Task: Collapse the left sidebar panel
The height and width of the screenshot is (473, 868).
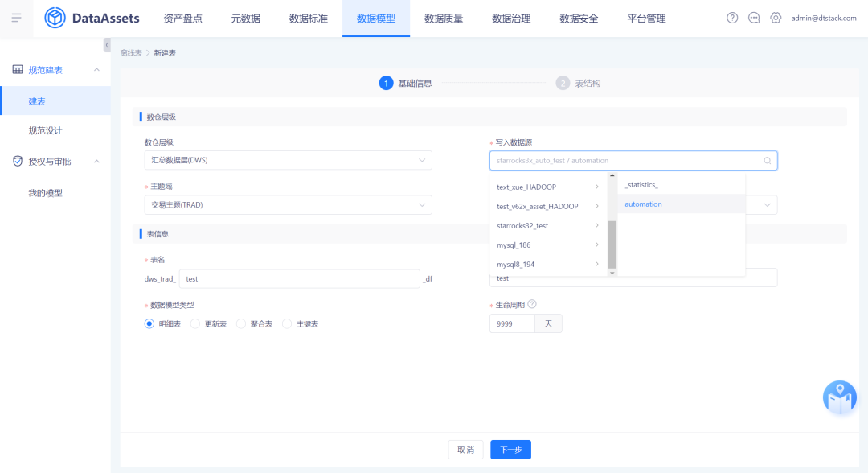Action: tap(107, 46)
